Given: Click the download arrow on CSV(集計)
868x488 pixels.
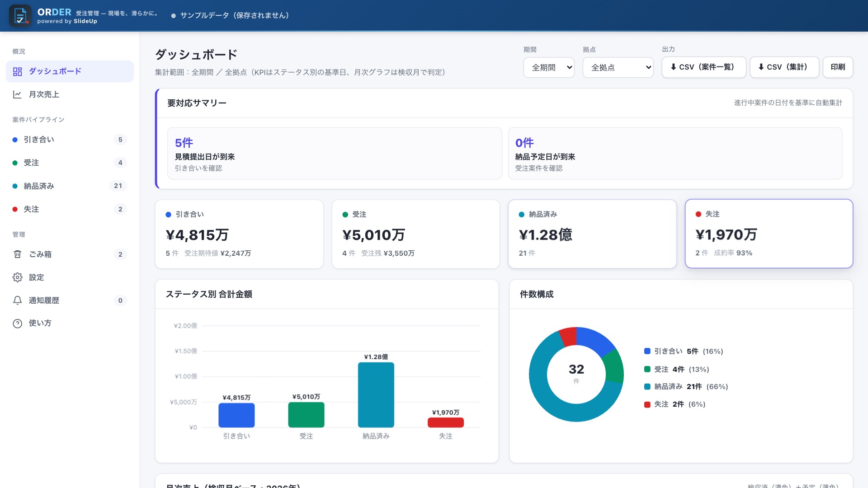Looking at the screenshot, I should point(761,67).
